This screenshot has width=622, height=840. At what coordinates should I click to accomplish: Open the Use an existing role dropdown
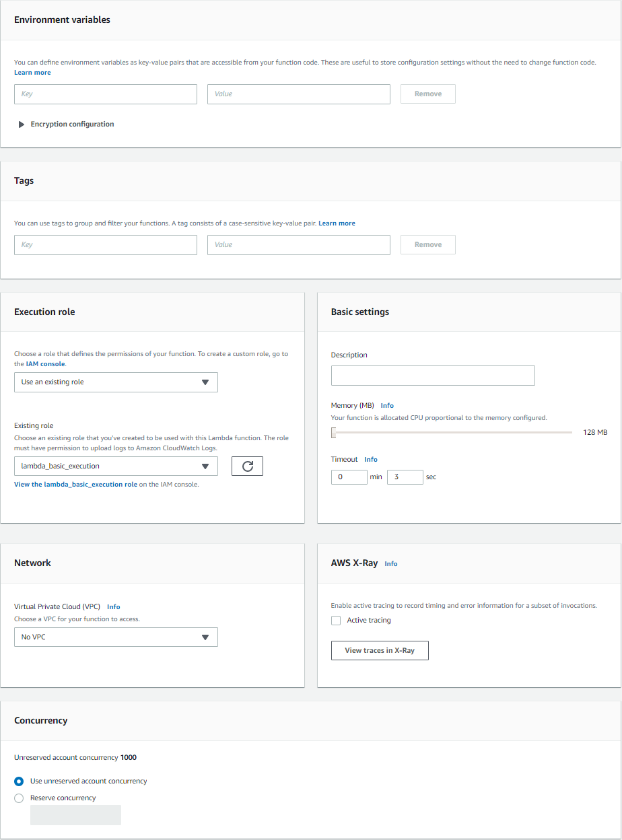click(x=116, y=382)
